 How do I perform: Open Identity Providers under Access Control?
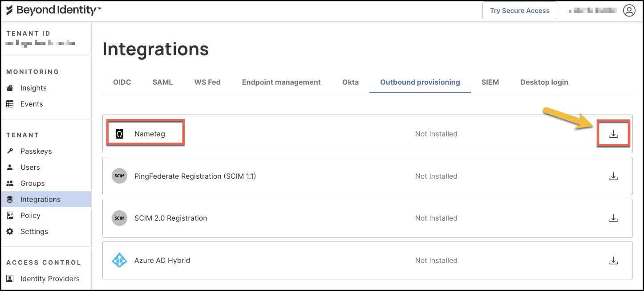point(50,279)
